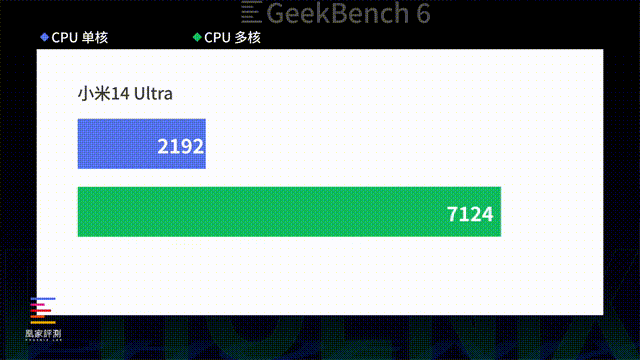Select the 2192 single-core score value
Viewport: 640px width, 360px height.
coord(180,146)
